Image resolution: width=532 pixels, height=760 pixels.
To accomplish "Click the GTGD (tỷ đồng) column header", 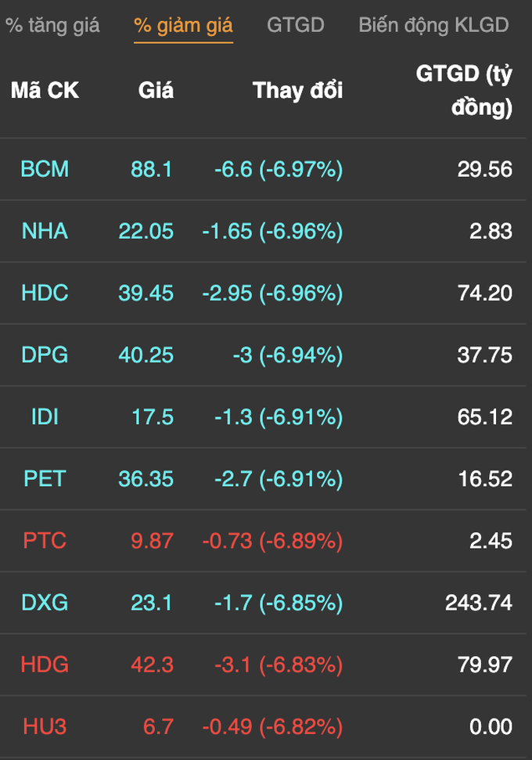I will (x=464, y=90).
